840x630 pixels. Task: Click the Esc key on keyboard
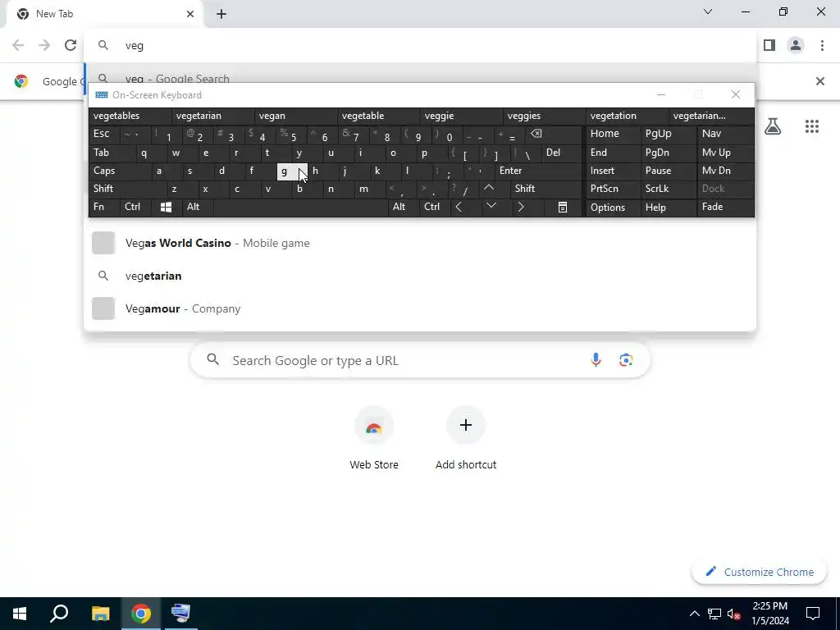[104, 134]
